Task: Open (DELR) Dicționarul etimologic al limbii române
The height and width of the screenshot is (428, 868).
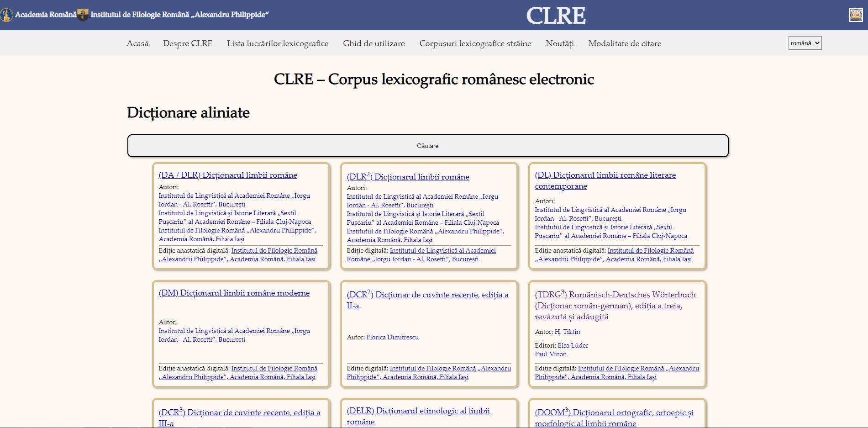Action: tap(418, 416)
